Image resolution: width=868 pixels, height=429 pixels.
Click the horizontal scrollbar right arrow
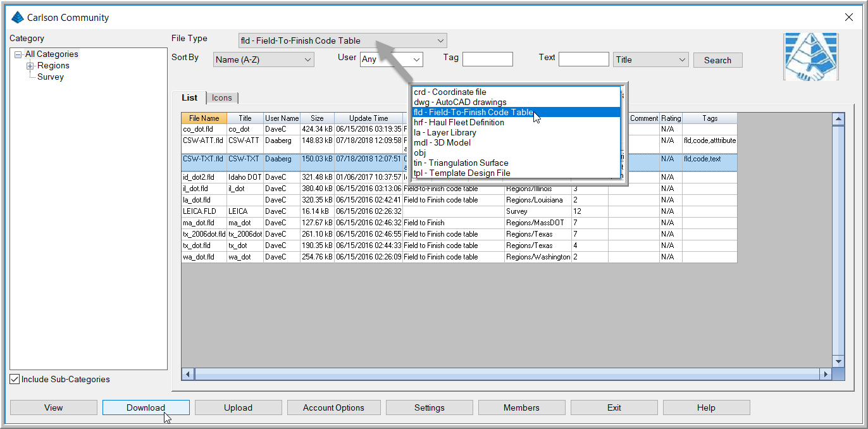[x=825, y=374]
